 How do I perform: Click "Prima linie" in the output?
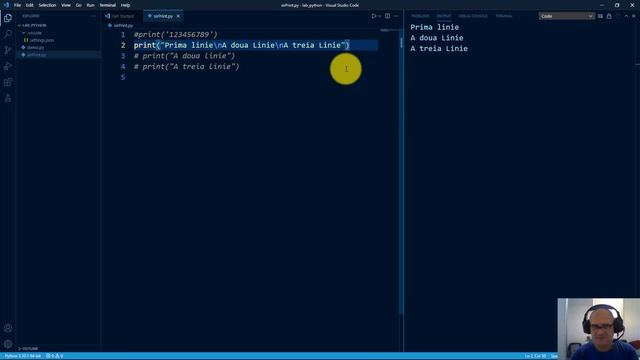click(x=435, y=27)
